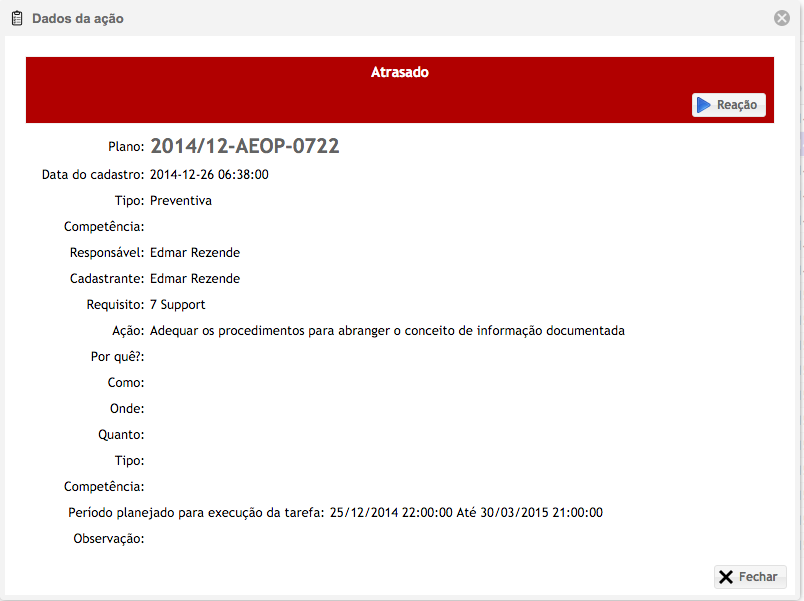
Task: Click the X icon next to Fechar
Action: [x=726, y=577]
